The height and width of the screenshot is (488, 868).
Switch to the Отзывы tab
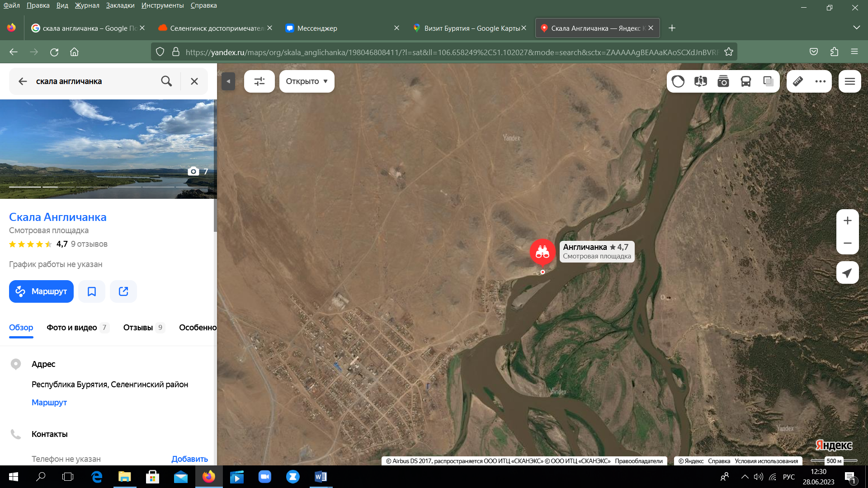pyautogui.click(x=144, y=328)
